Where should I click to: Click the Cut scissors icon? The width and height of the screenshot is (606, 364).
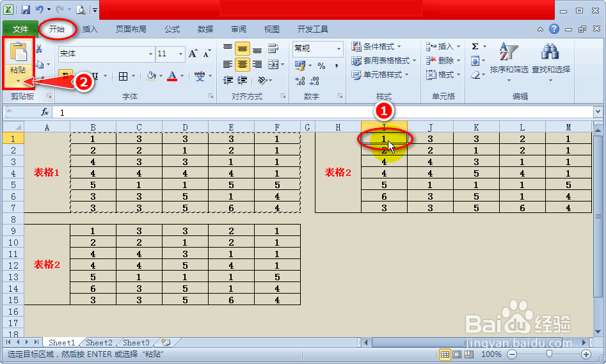point(38,49)
